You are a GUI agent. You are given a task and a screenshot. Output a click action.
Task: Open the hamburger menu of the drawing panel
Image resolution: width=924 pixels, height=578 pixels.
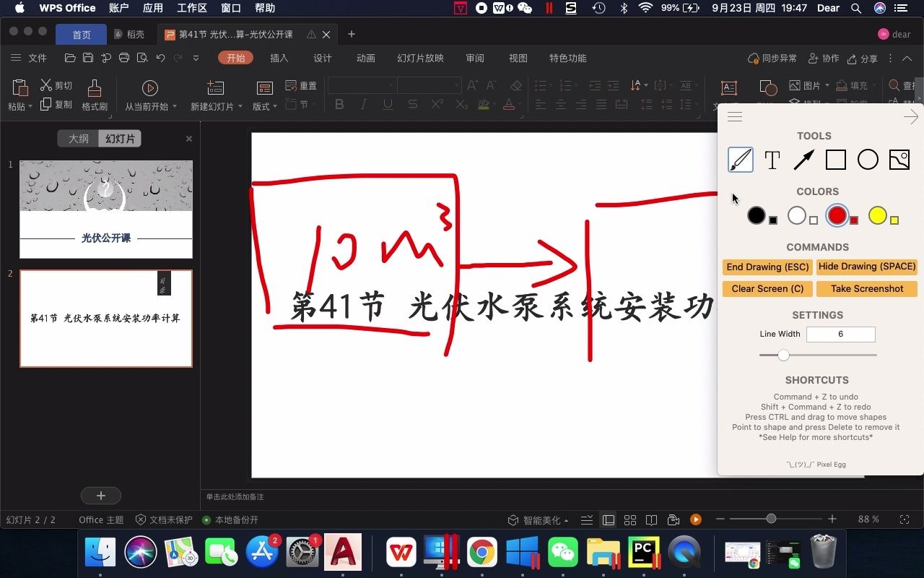pyautogui.click(x=734, y=116)
